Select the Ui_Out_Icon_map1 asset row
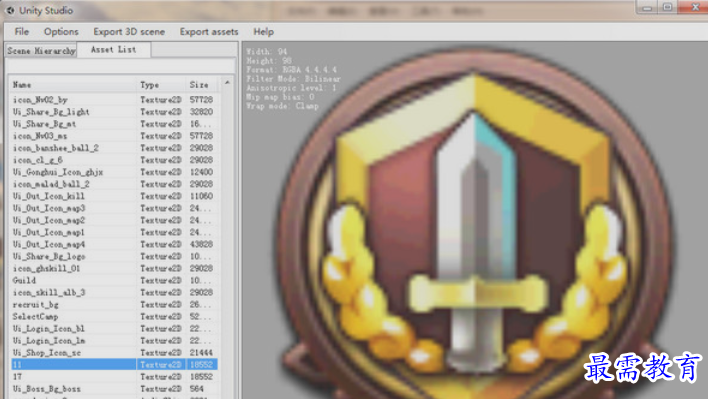 (x=114, y=232)
